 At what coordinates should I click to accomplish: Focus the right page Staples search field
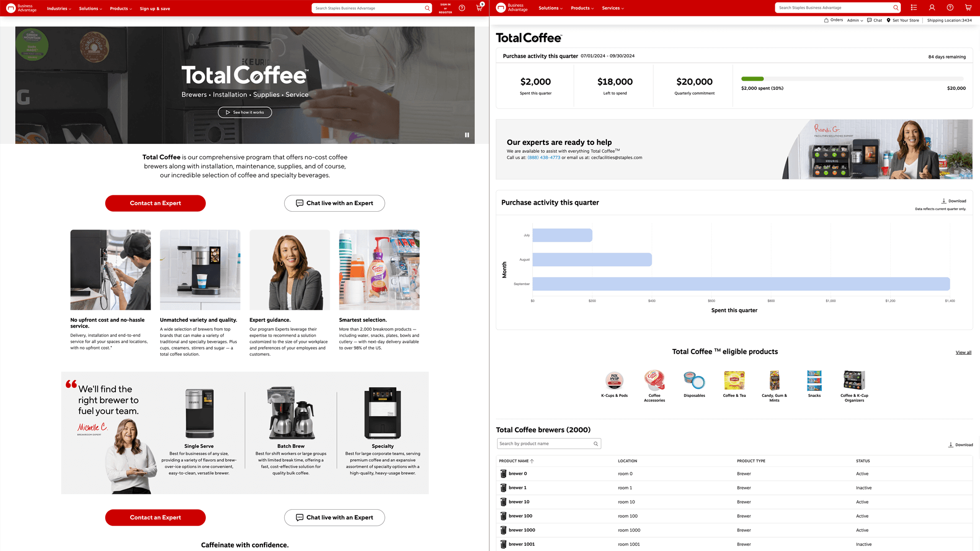tap(838, 8)
